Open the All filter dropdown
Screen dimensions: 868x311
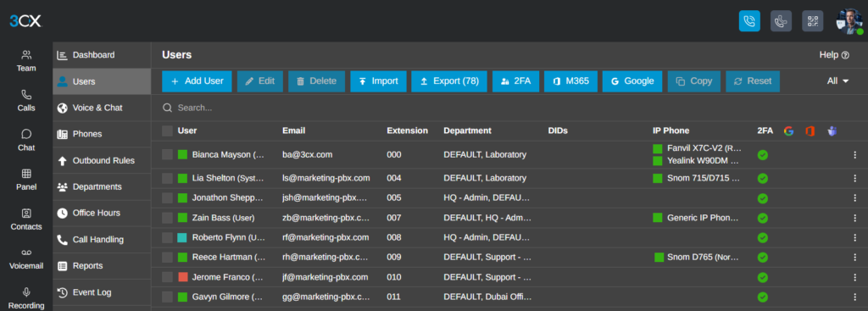coord(838,81)
